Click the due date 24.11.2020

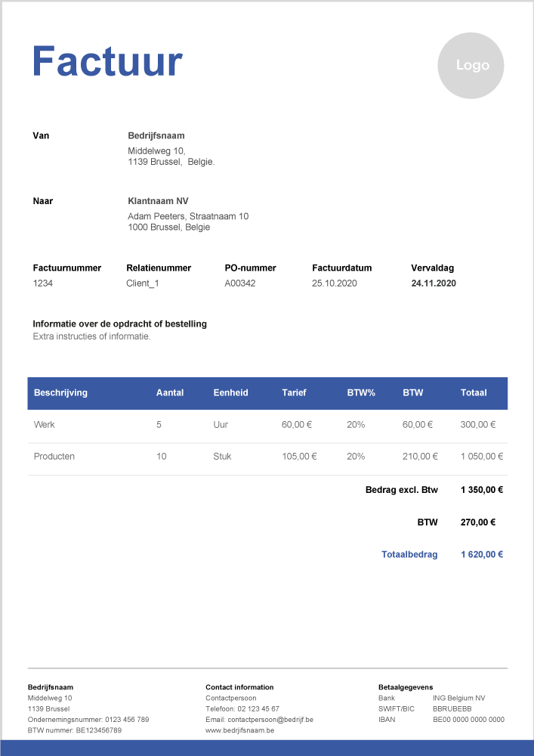434,283
